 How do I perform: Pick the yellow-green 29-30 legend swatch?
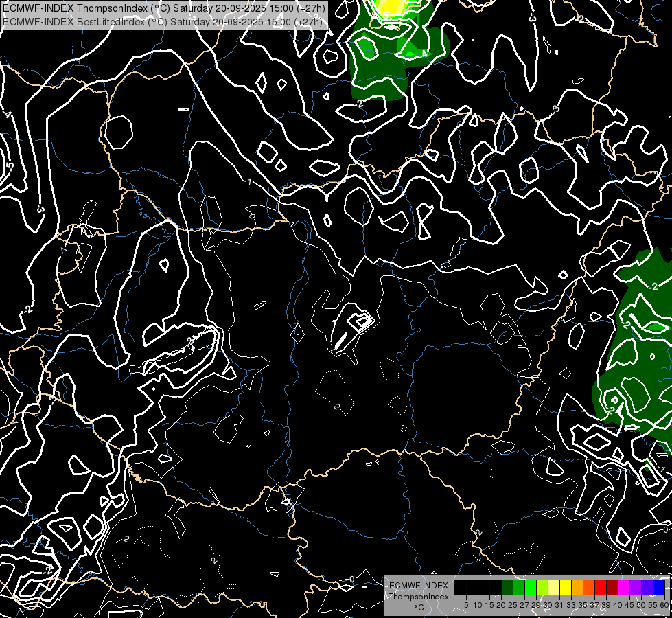(542, 588)
